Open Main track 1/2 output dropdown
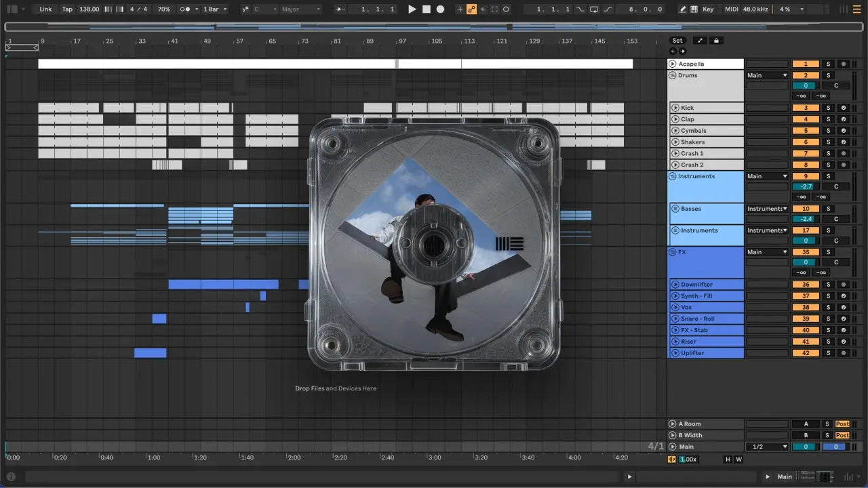This screenshot has width=868, height=488. point(767,447)
